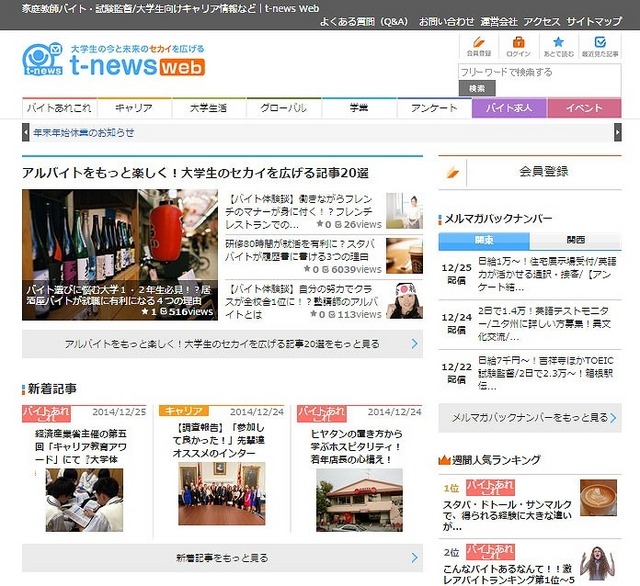Open featured sake bottles izakaya article image
The width and height of the screenshot is (640, 586).
point(120,254)
